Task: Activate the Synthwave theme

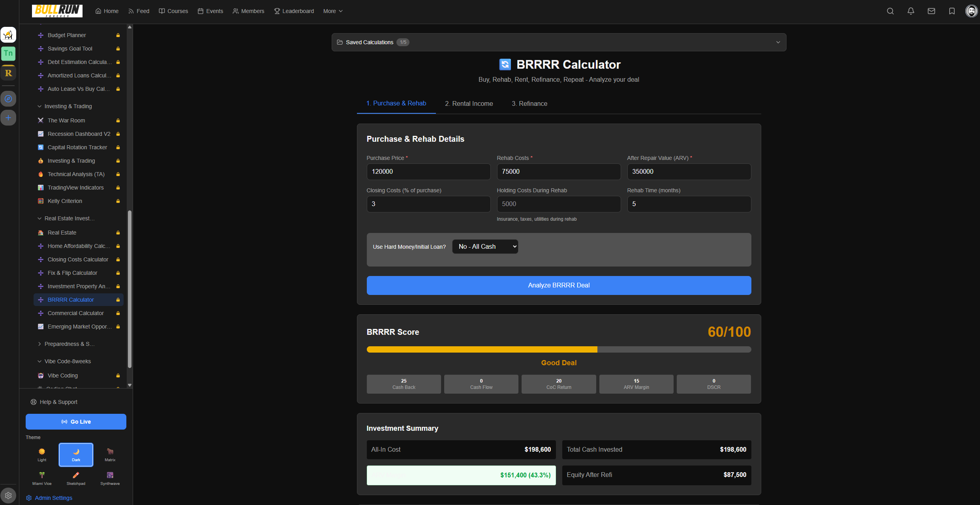Action: (110, 478)
